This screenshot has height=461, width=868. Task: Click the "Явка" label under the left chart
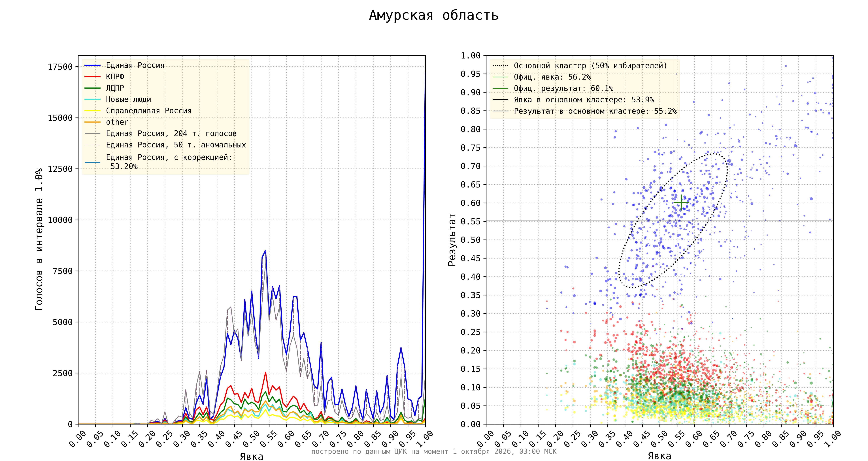[251, 457]
